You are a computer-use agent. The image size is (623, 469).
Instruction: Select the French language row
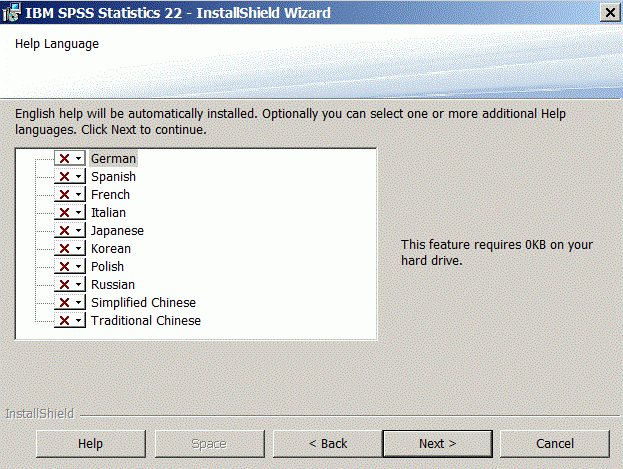(x=110, y=194)
